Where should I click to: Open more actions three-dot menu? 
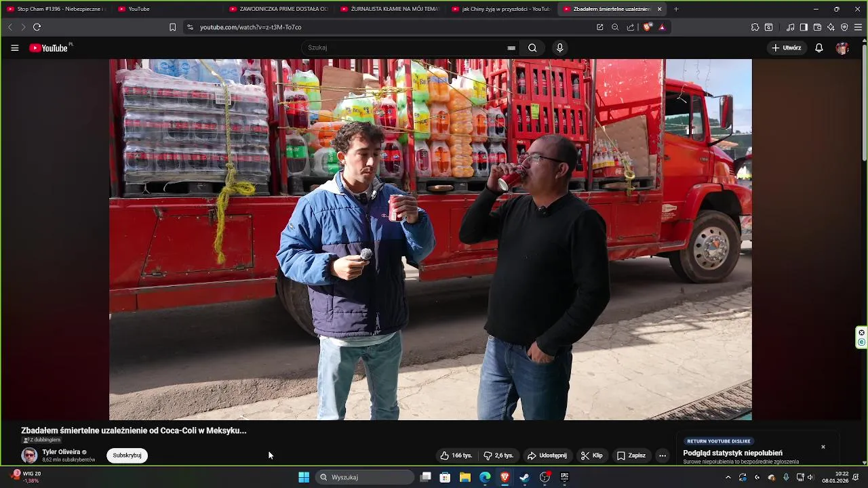click(x=663, y=455)
